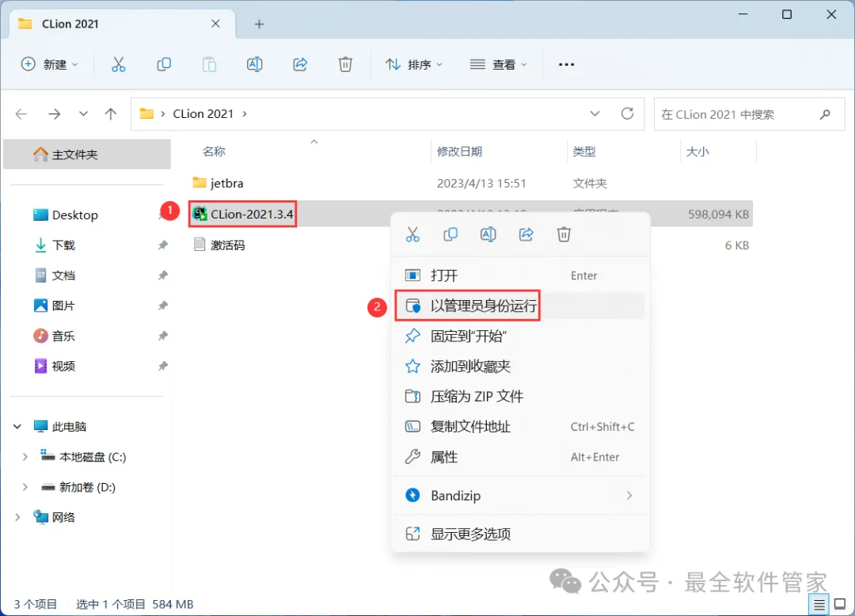This screenshot has width=855, height=616.
Task: Click Cut icon in the context menu
Action: click(412, 234)
